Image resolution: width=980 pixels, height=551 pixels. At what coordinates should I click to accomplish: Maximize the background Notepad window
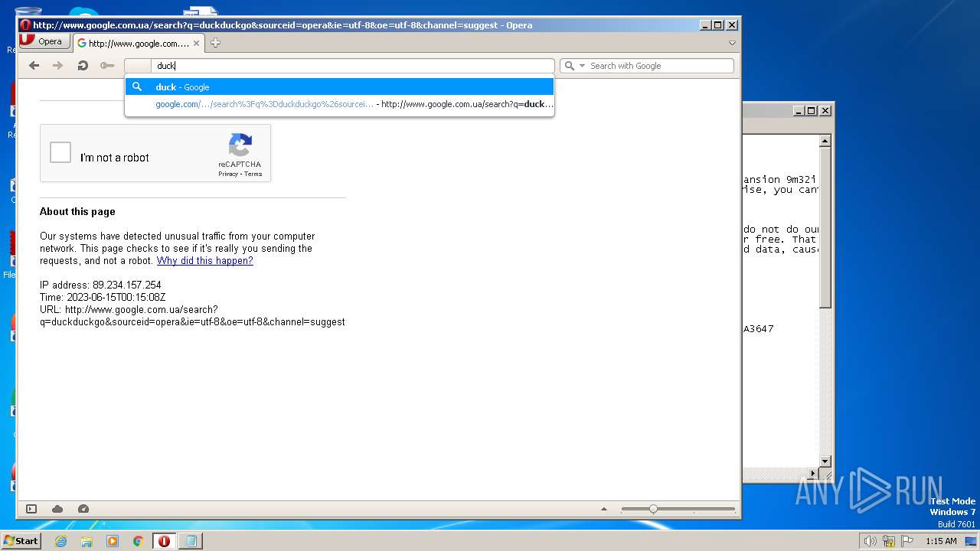812,111
